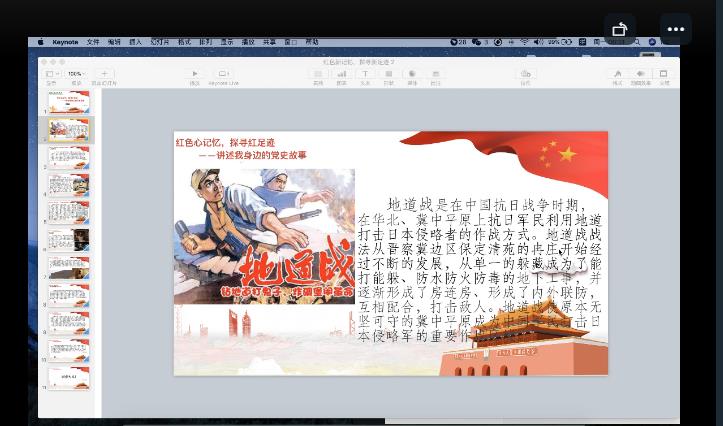
Task: Select slide 4 thumbnail in navigator
Action: pyautogui.click(x=69, y=185)
